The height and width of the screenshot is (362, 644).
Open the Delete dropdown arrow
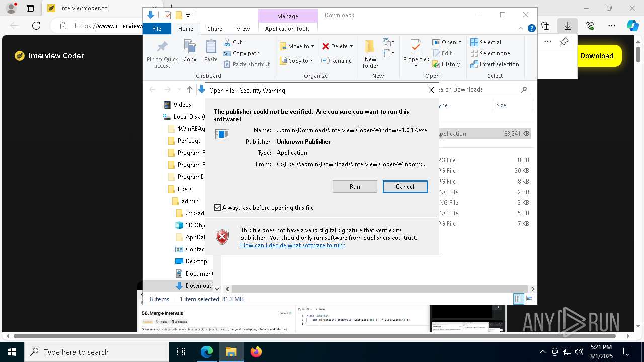coord(351,46)
